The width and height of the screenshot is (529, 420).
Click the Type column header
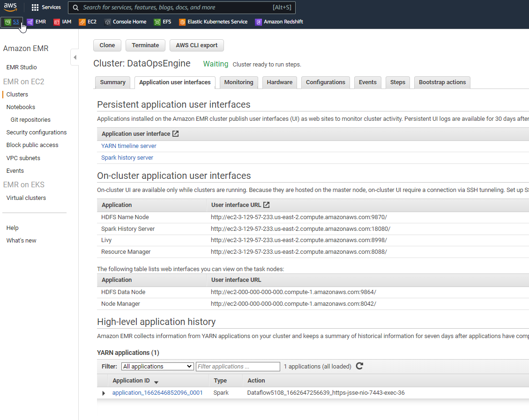pyautogui.click(x=220, y=381)
